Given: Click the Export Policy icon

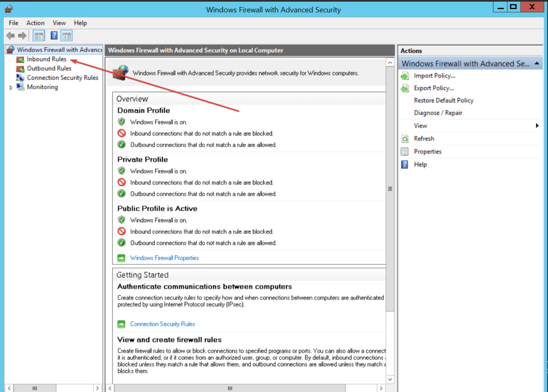Looking at the screenshot, I should coord(404,88).
